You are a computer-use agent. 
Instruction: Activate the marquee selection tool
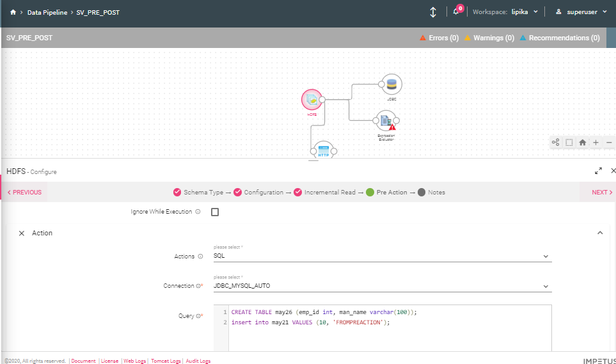[569, 142]
